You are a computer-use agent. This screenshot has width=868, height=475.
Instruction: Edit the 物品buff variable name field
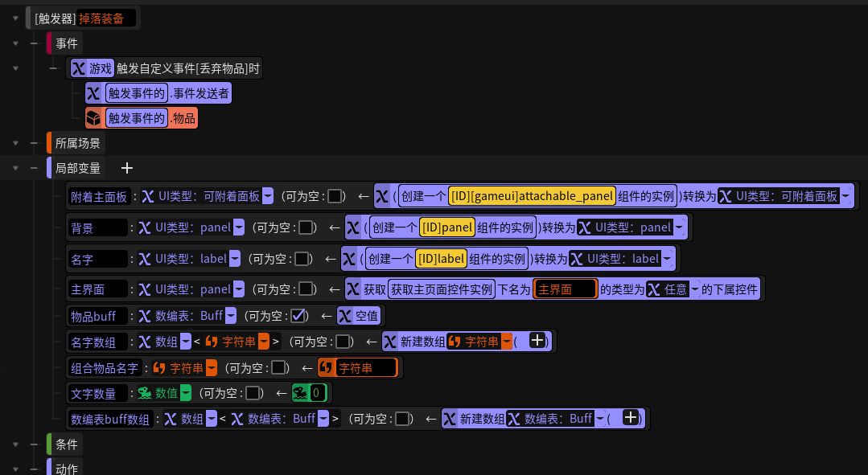pyautogui.click(x=98, y=317)
